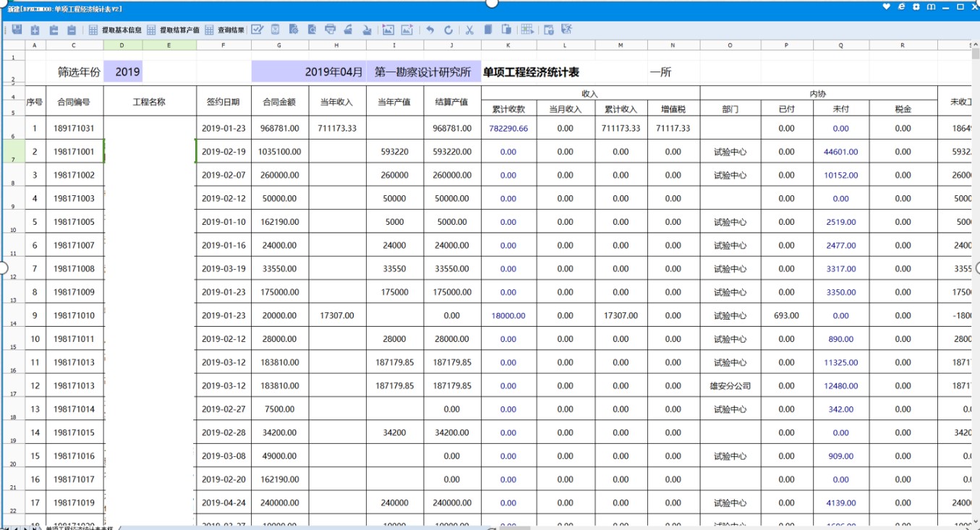Click the second picture icon with plus
Viewport: 980px width, 530px height.
(x=407, y=30)
